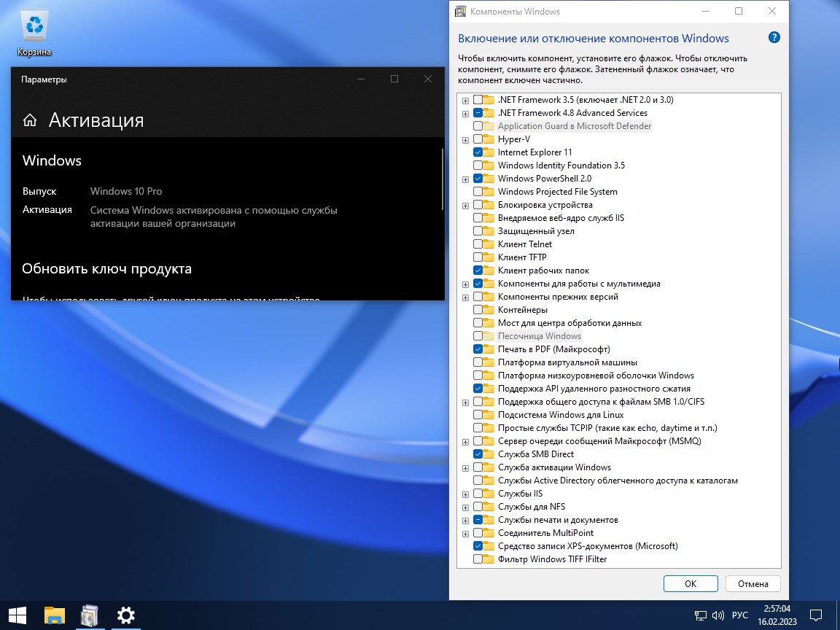
Task: Check the Клиент Telnet checkbox
Action: [x=478, y=244]
